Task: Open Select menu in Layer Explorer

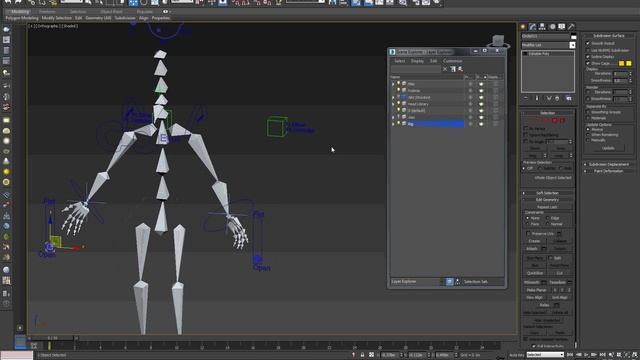Action: tap(399, 61)
